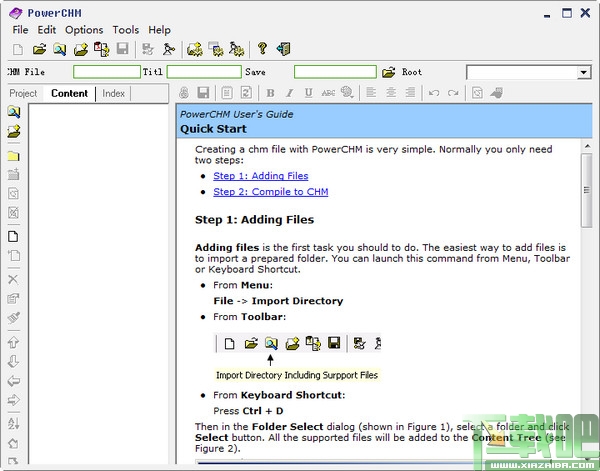600x471 pixels.
Task: Click the document vertical scrollbar thumb
Action: pyautogui.click(x=587, y=191)
